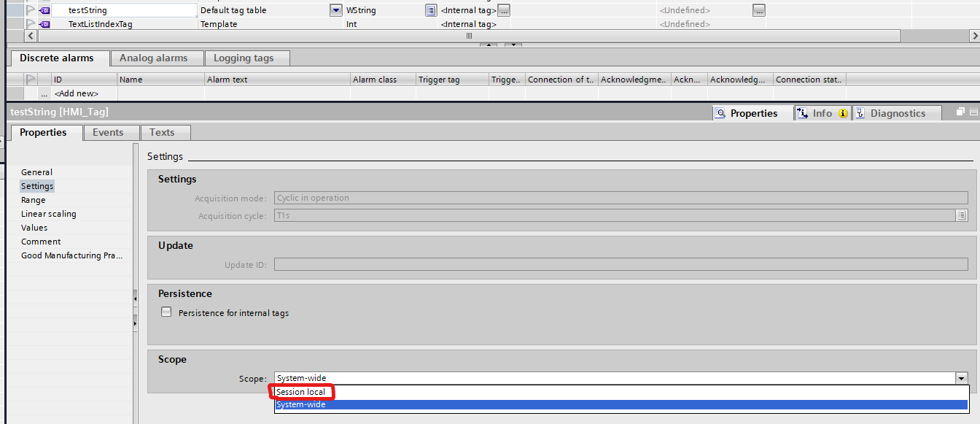Screen dimensions: 980x424
Task: Click the row flag icon beside testString
Action: coord(31,10)
